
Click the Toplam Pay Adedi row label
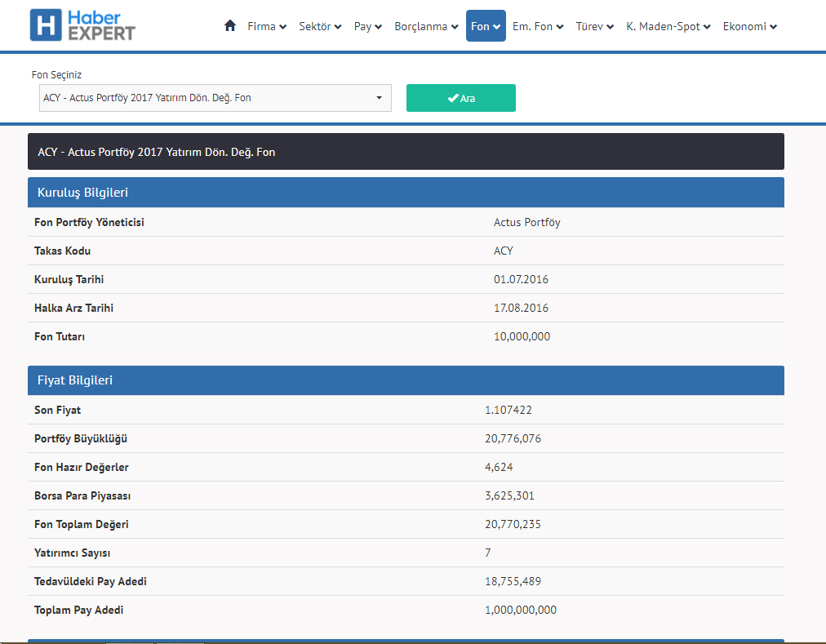[79, 610]
